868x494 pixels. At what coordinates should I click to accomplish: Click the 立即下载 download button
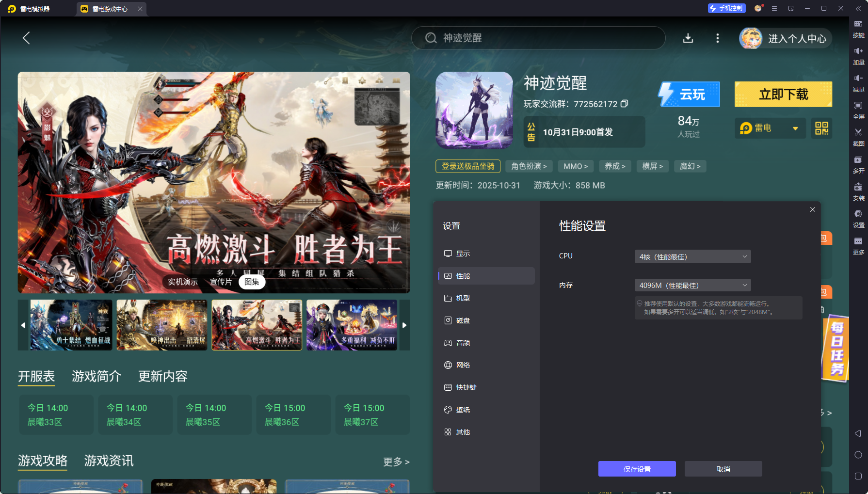(783, 94)
